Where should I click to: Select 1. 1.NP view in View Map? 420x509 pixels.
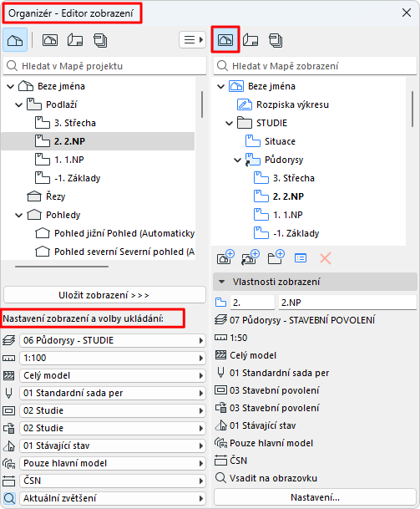(x=278, y=215)
